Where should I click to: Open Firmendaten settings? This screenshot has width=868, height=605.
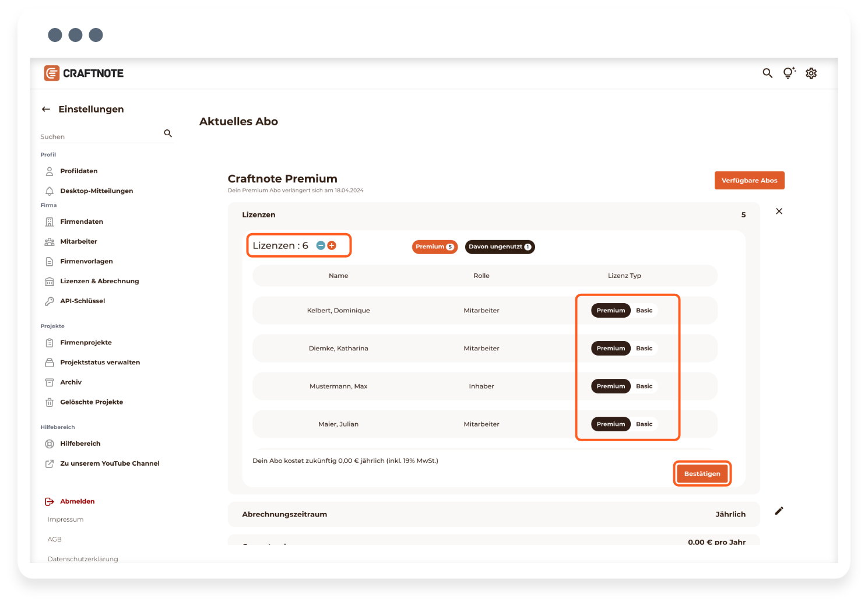point(82,221)
